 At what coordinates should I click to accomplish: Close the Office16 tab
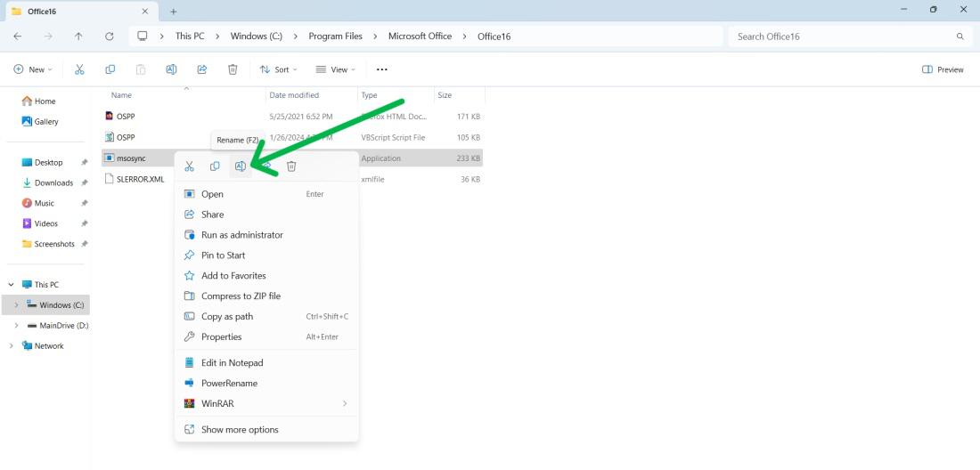point(145,12)
